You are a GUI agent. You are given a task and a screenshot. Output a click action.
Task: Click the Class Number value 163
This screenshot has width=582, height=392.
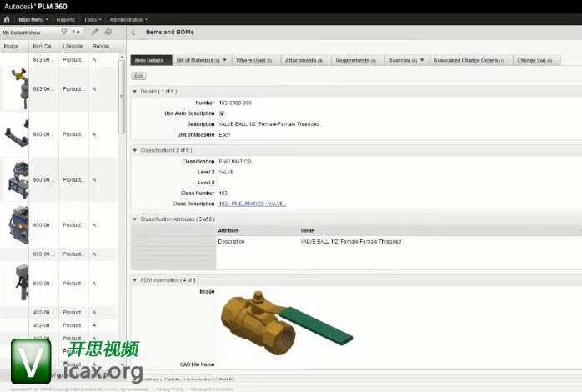point(223,193)
